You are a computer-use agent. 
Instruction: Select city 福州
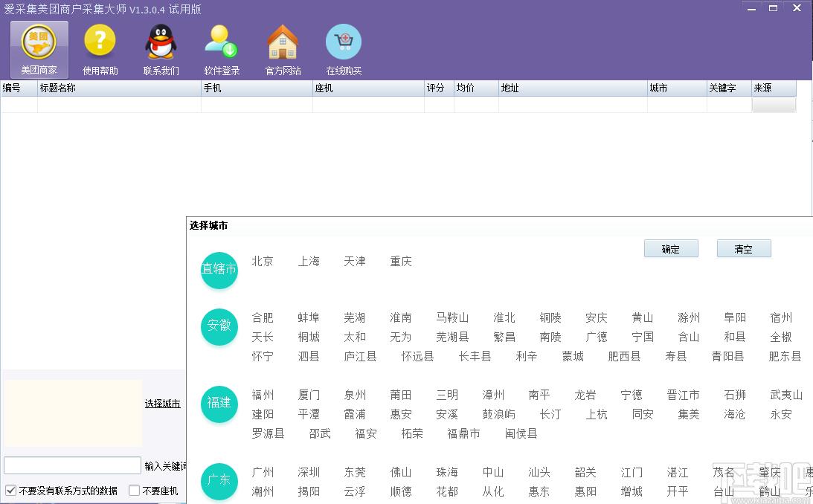coord(263,395)
